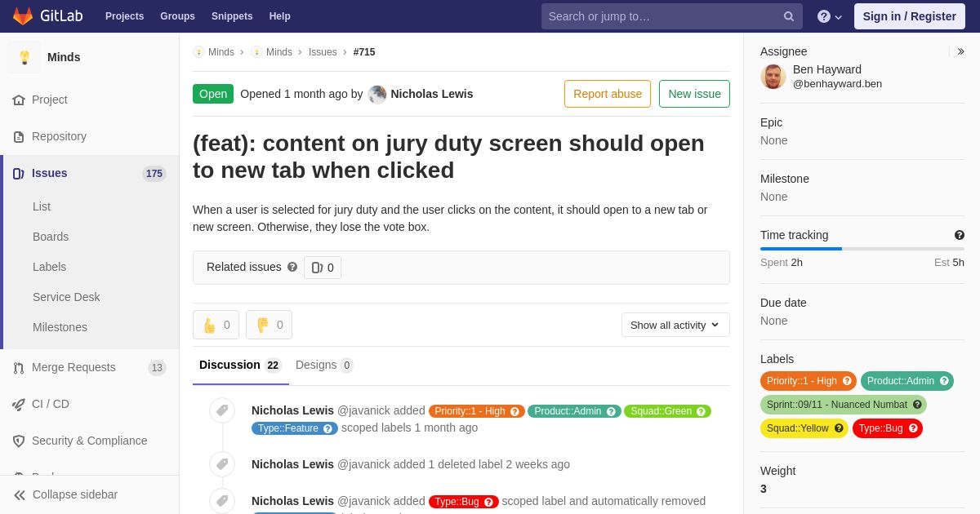This screenshot has height=514, width=980.
Task: Click the Issues icon in sidebar
Action: [19, 173]
